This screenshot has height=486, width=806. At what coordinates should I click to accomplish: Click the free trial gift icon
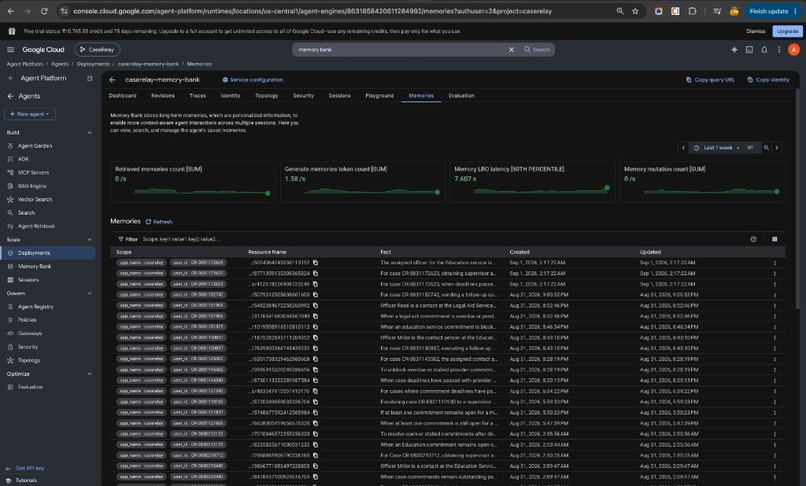[12, 31]
